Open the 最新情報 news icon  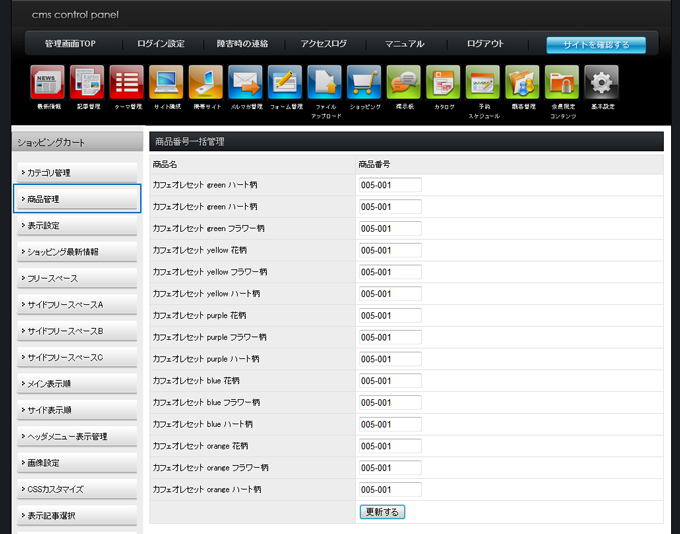pyautogui.click(x=48, y=83)
